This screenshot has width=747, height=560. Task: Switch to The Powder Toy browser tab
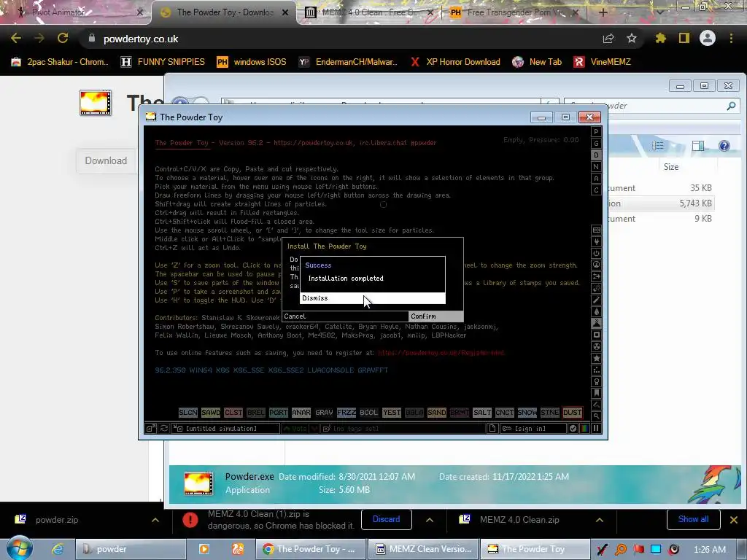tap(225, 12)
